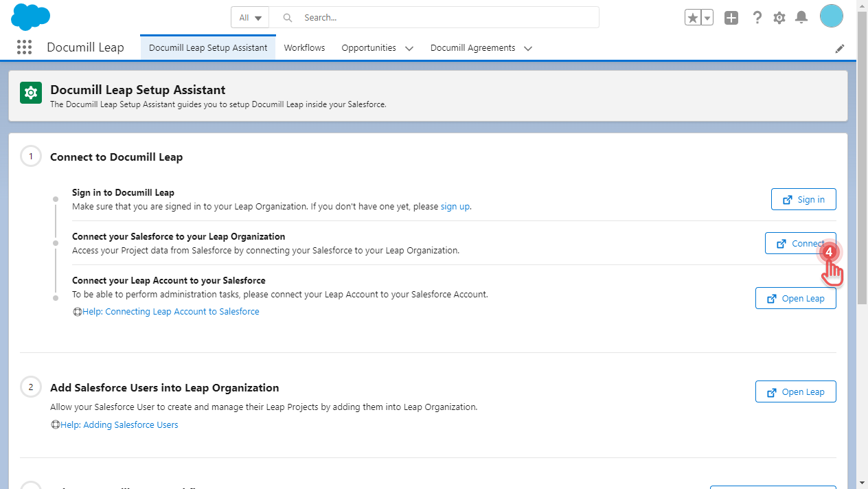
Task: Click inside the global Search field
Action: point(446,18)
